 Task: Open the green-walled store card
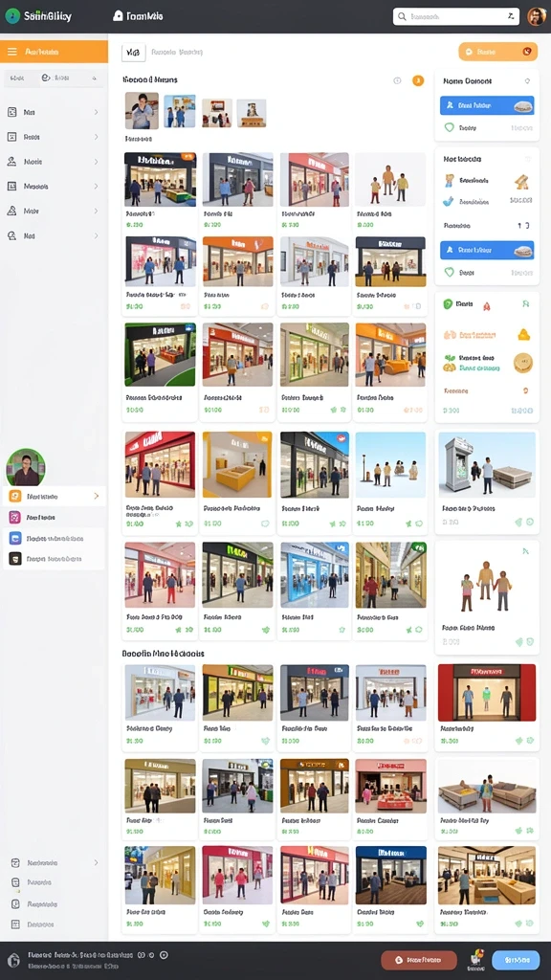(x=161, y=371)
